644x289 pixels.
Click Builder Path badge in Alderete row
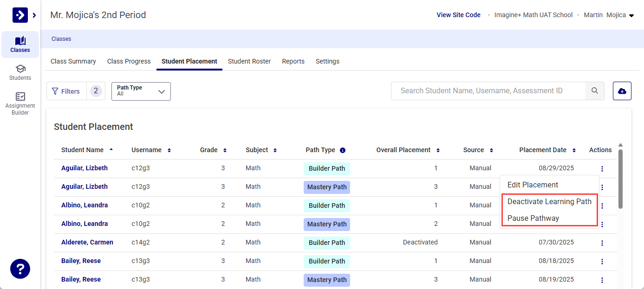pos(327,243)
